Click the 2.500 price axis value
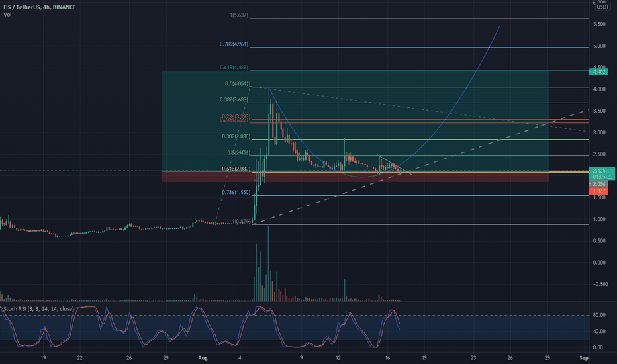 [599, 154]
